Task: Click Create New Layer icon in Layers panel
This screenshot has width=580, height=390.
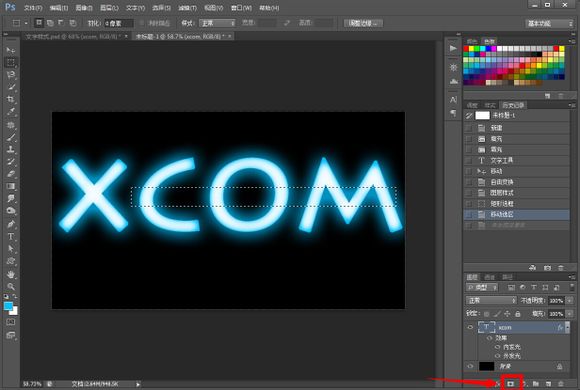Action: click(549, 384)
